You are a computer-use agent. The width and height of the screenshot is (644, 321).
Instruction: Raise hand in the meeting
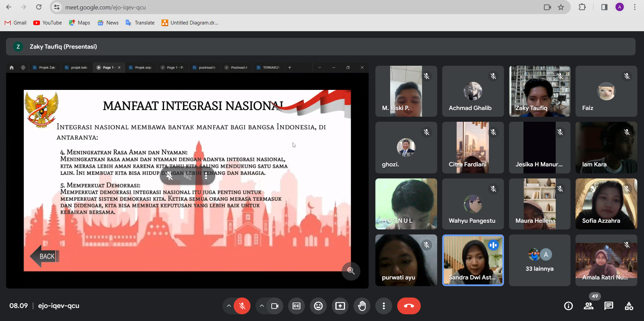coord(362,306)
